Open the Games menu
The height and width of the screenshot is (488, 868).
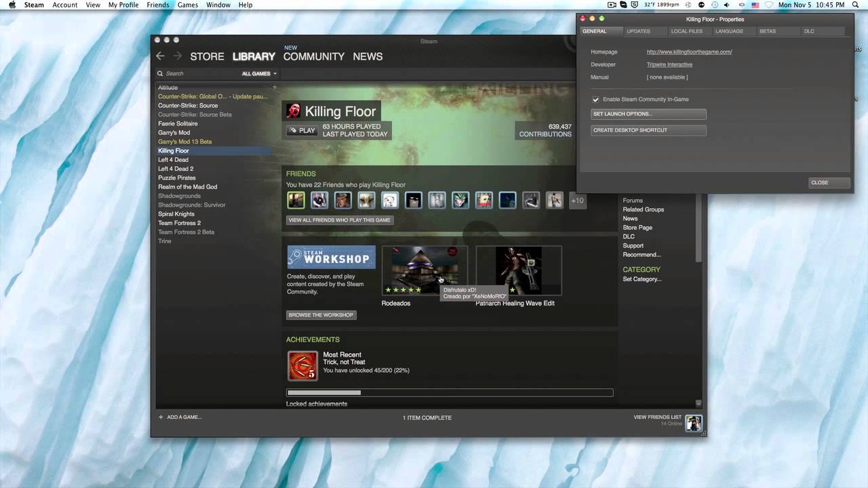tap(188, 5)
